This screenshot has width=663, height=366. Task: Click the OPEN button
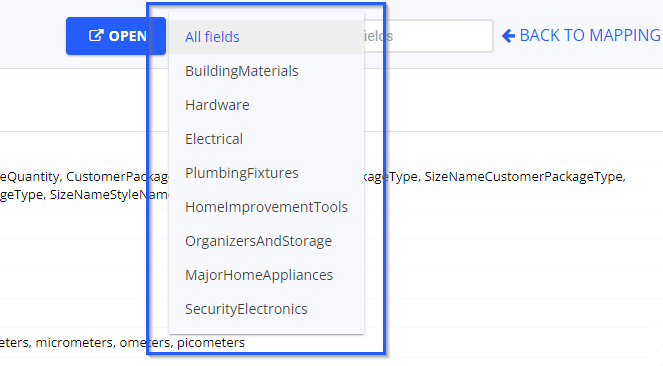pos(115,36)
